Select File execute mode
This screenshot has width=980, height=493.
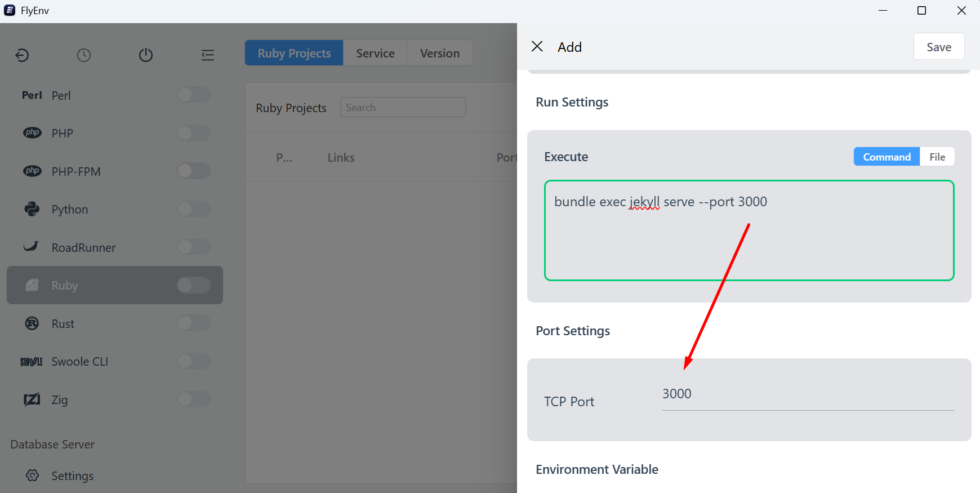pos(937,157)
